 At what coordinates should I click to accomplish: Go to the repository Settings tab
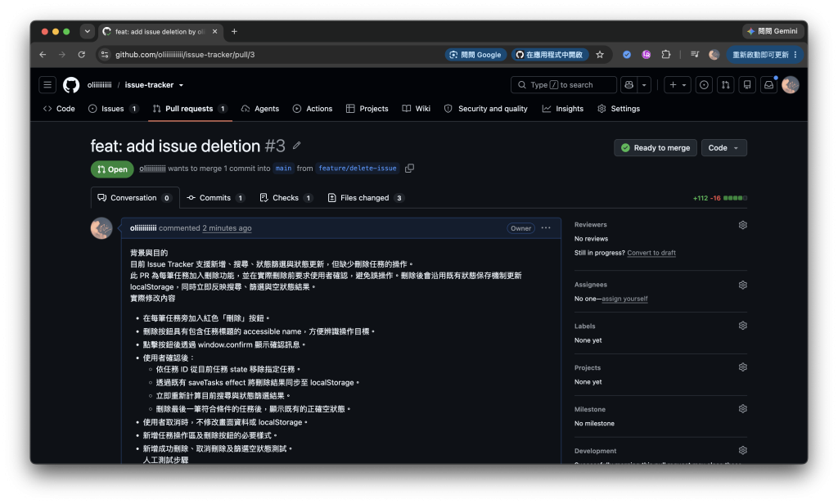619,109
